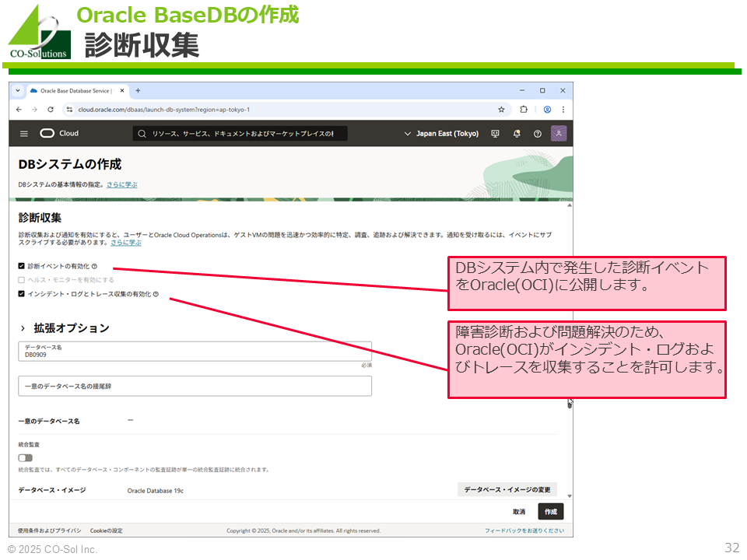
Task: Open the help question mark icon
Action: [x=538, y=134]
